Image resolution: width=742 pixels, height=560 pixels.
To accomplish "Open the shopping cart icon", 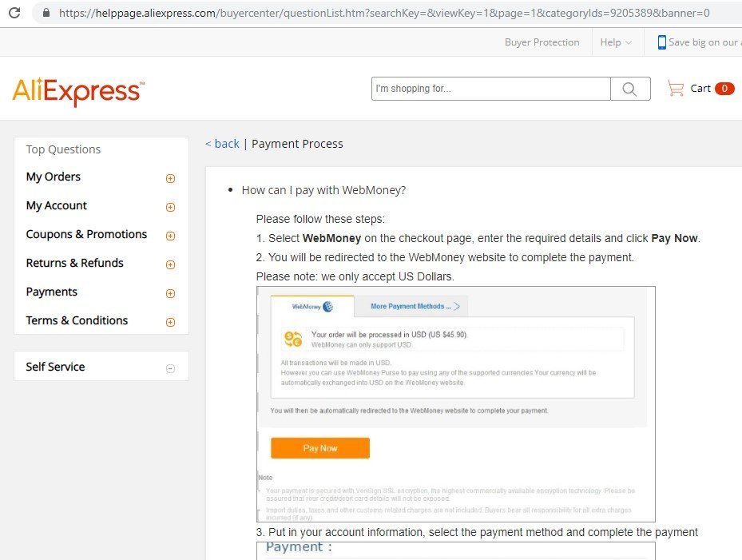I will click(676, 89).
